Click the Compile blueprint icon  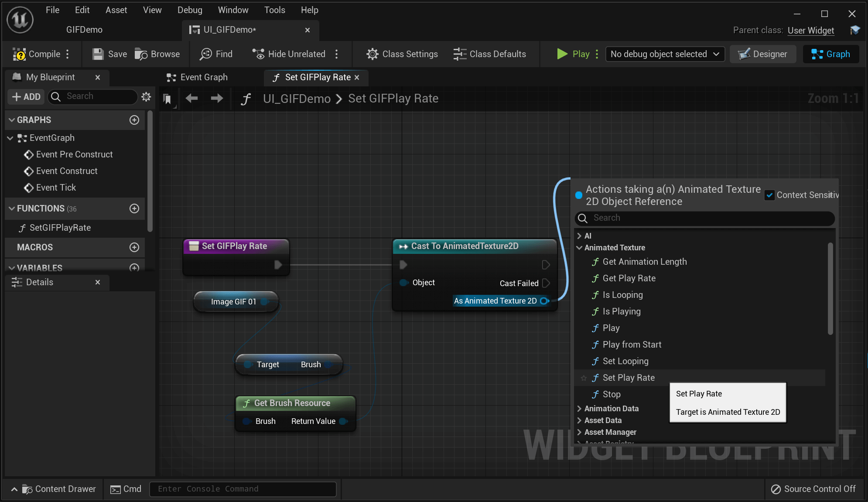pyautogui.click(x=20, y=54)
